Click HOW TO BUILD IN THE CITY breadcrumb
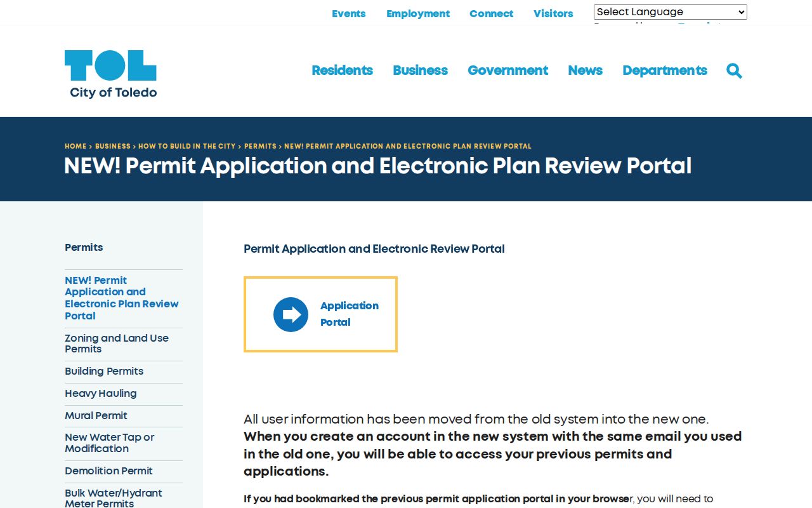The image size is (812, 508). pyautogui.click(x=187, y=146)
